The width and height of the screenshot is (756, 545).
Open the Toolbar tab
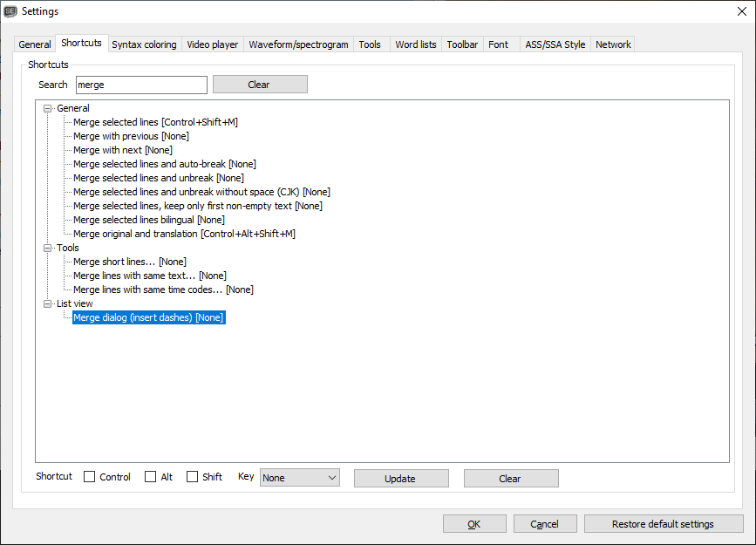tap(462, 44)
